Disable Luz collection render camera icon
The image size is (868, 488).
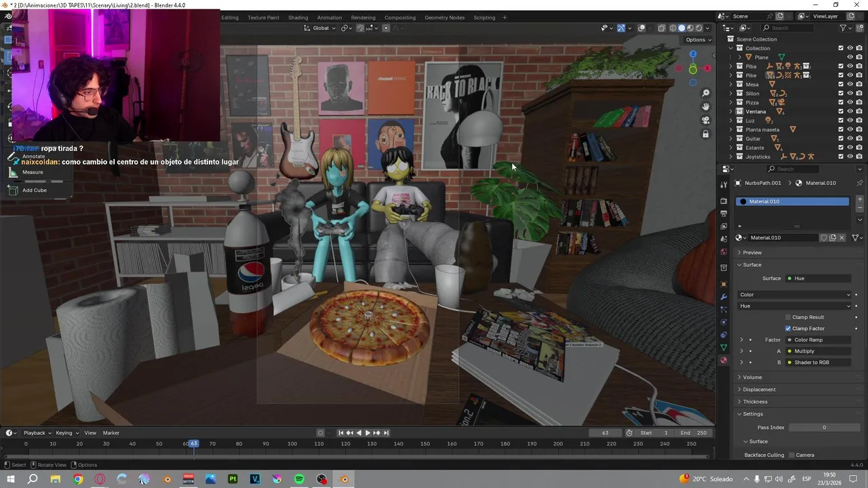pos(859,121)
